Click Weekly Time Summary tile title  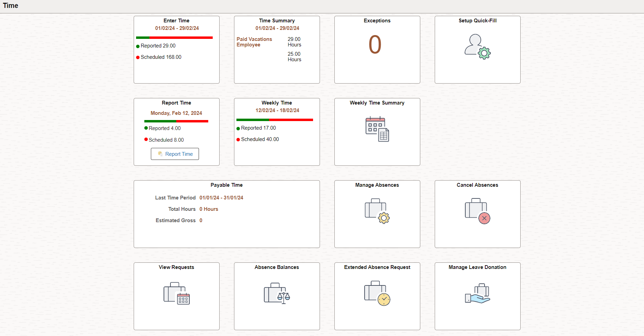click(x=377, y=103)
